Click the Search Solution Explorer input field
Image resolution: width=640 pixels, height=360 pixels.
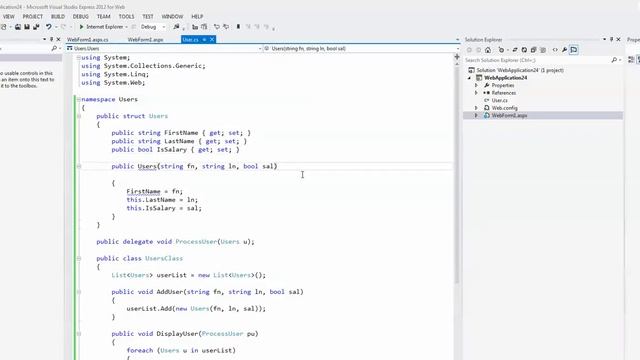pos(537,60)
